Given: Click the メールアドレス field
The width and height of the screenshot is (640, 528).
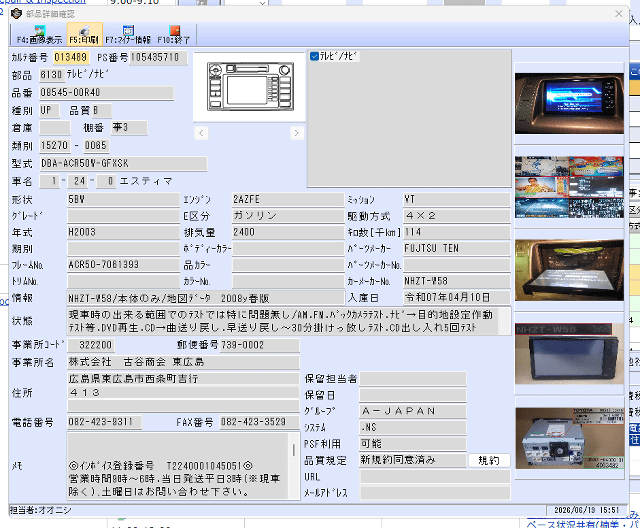Looking at the screenshot, I should (x=435, y=493).
